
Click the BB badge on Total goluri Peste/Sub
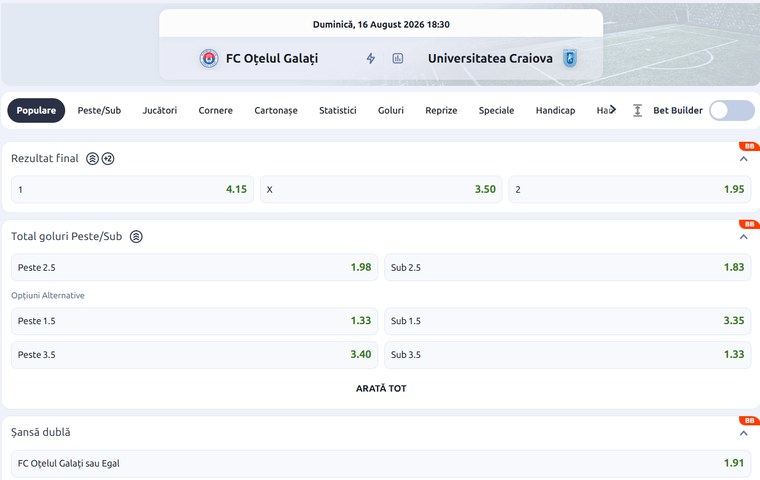pyautogui.click(x=749, y=224)
